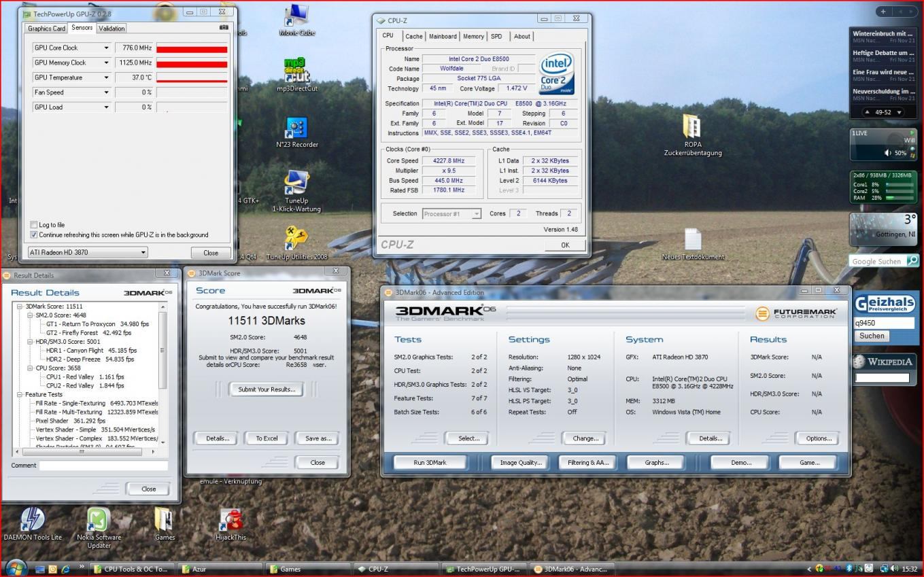This screenshot has width=924, height=577.
Task: Click the Google Suchen magnifier search icon
Action: coord(912,261)
